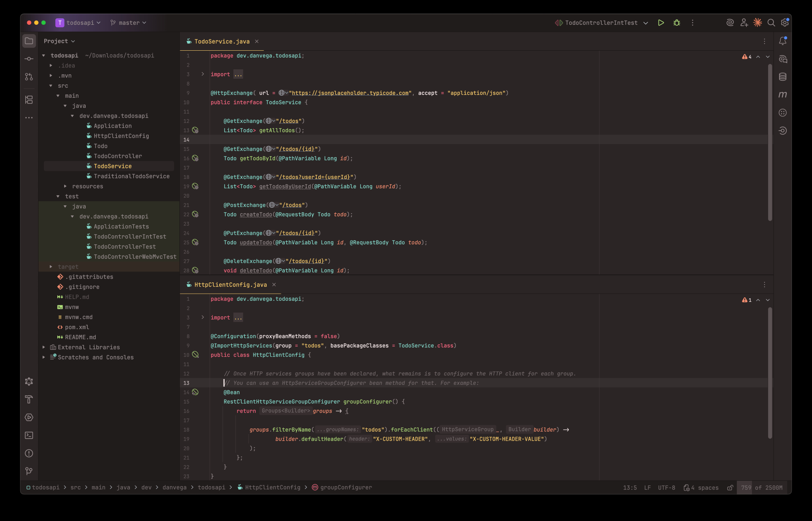
Task: Click the memory usage indicator in the status bar
Action: 761,488
